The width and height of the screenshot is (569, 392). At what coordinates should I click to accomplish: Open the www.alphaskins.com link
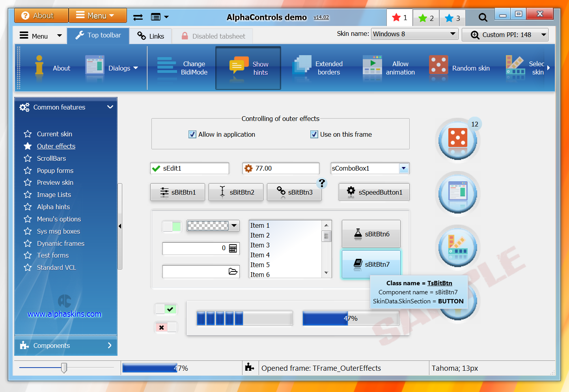point(64,314)
